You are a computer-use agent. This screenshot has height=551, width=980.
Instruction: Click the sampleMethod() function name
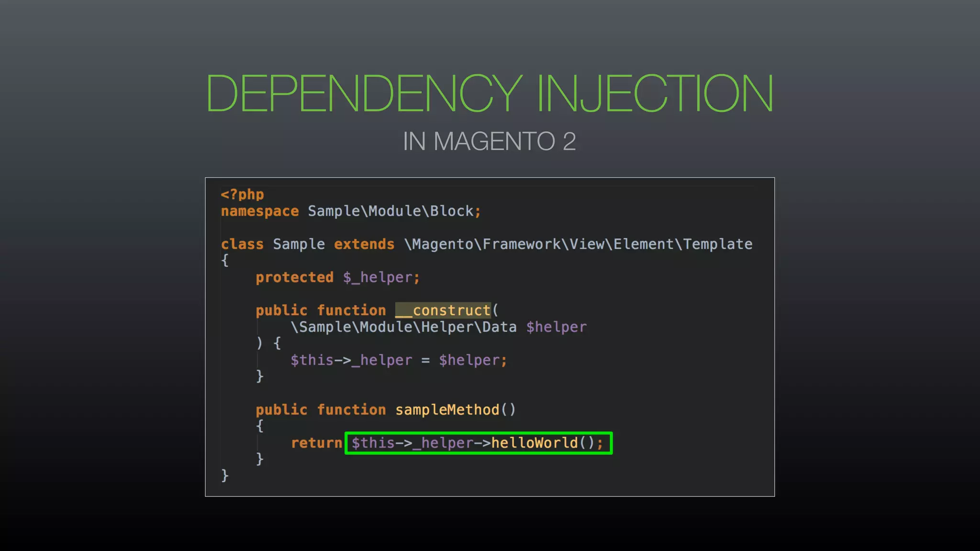tap(456, 410)
